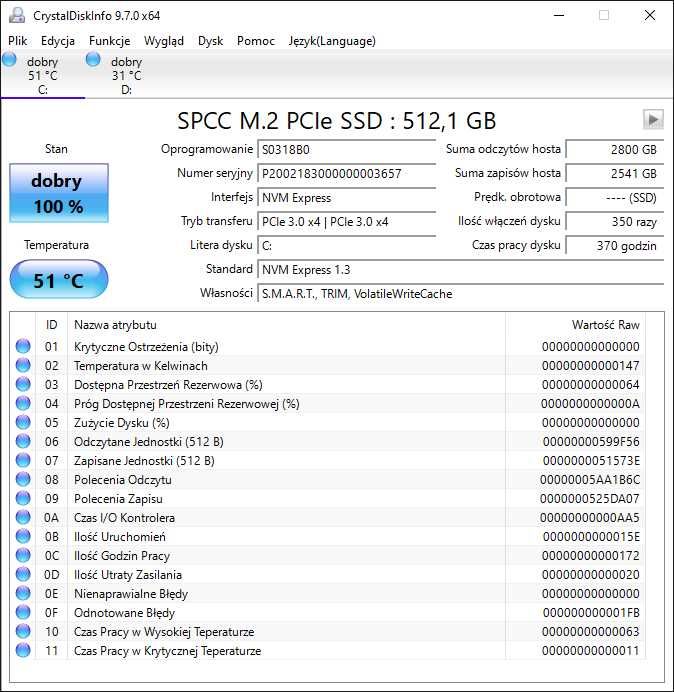Click status orb for Ilość Utraty Zasilania row
The image size is (674, 692).
23,574
